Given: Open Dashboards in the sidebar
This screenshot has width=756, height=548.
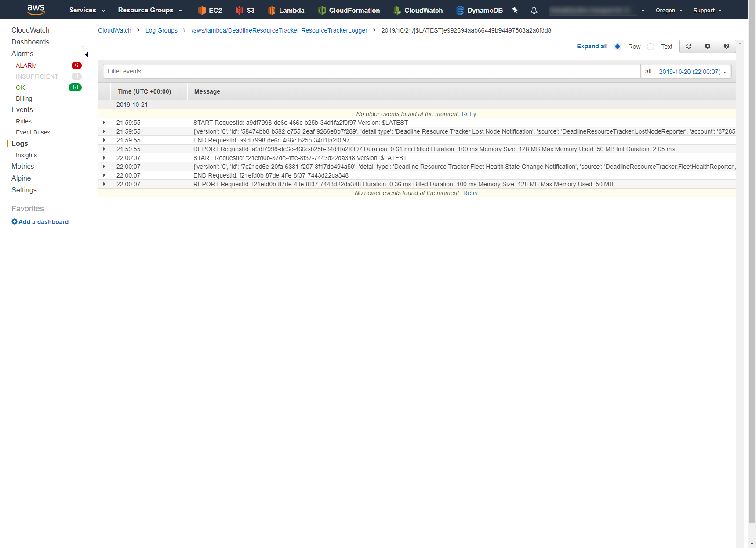Looking at the screenshot, I should (x=30, y=42).
